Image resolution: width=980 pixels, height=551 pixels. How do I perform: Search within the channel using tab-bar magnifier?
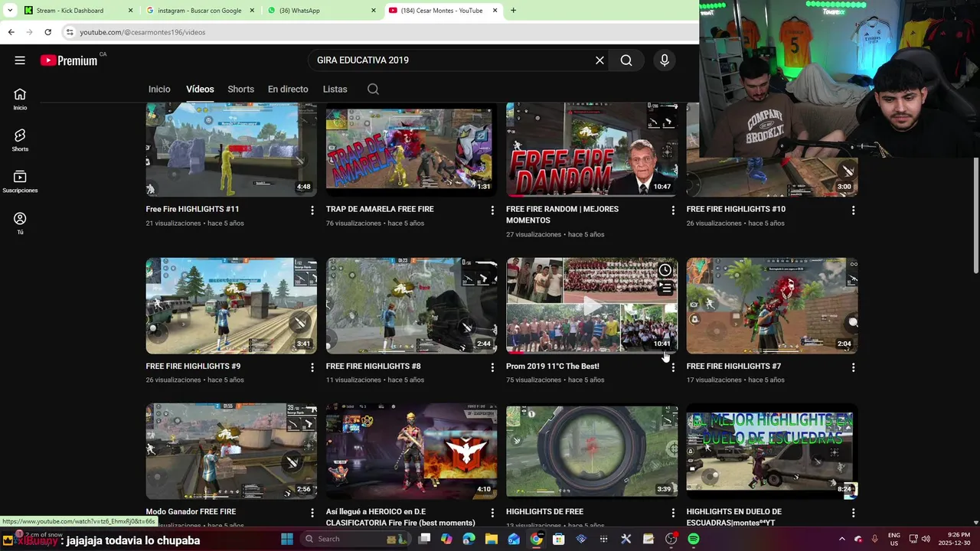(x=373, y=89)
